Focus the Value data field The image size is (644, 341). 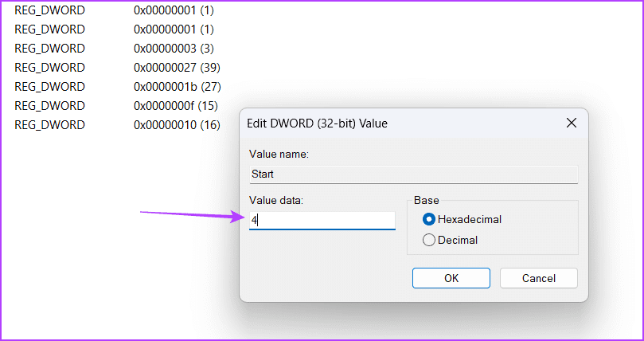(322, 221)
